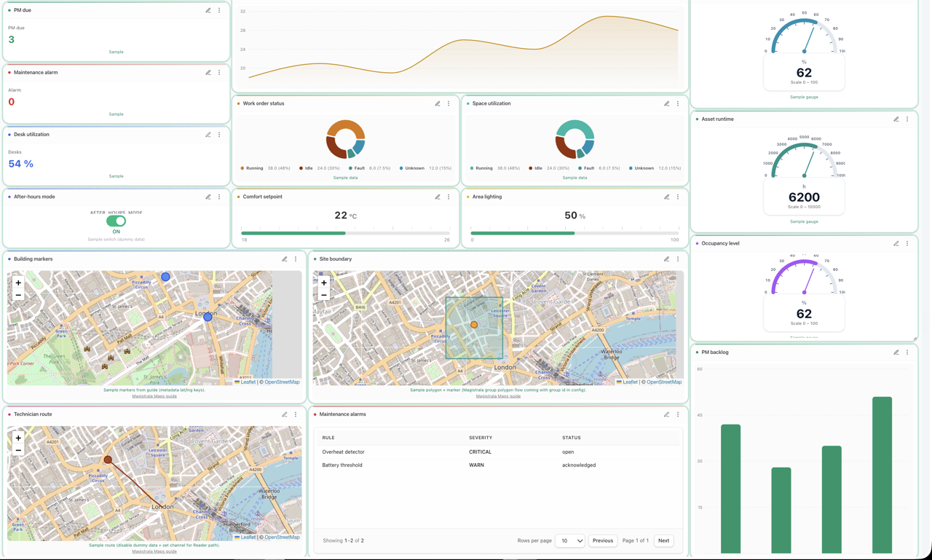Viewport: 932px width, 560px height.
Task: Edit the Space utilization widget
Action: [x=667, y=103]
